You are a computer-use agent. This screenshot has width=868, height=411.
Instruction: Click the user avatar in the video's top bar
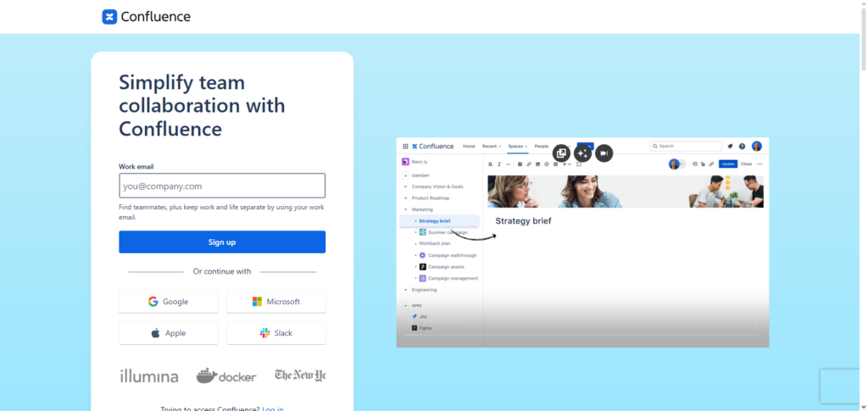pos(757,146)
